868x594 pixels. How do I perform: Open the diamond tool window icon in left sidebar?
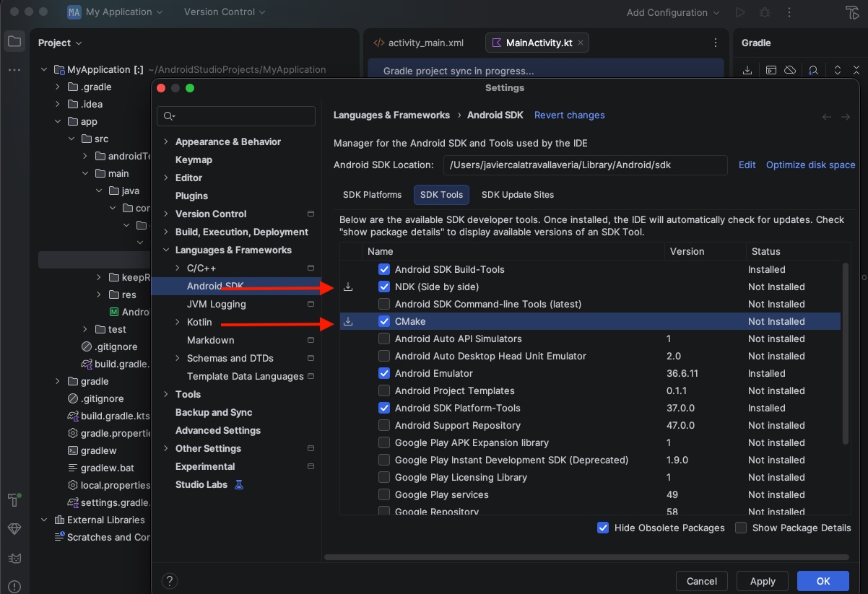pyautogui.click(x=14, y=529)
